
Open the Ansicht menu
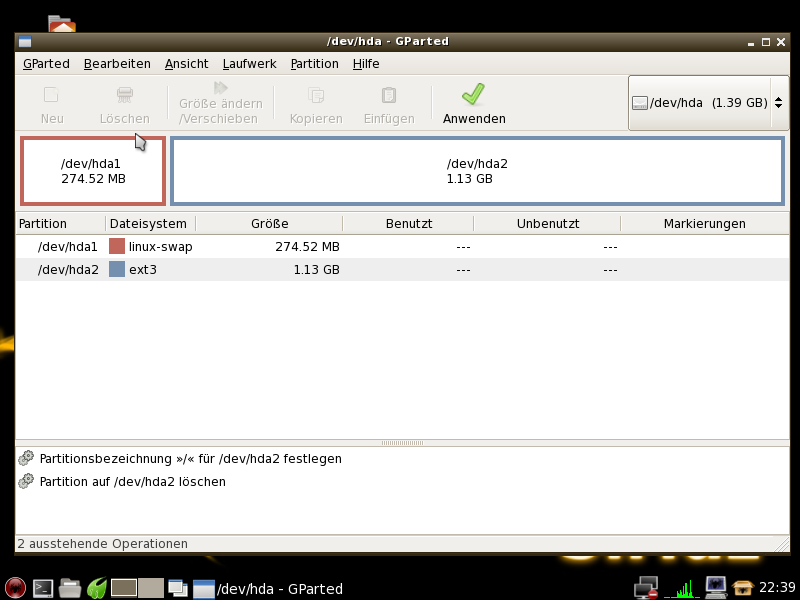tap(186, 64)
